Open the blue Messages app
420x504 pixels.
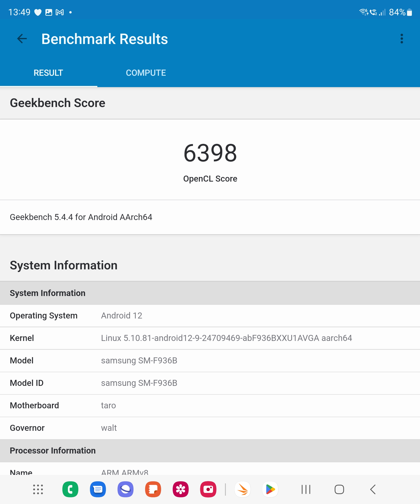98,489
